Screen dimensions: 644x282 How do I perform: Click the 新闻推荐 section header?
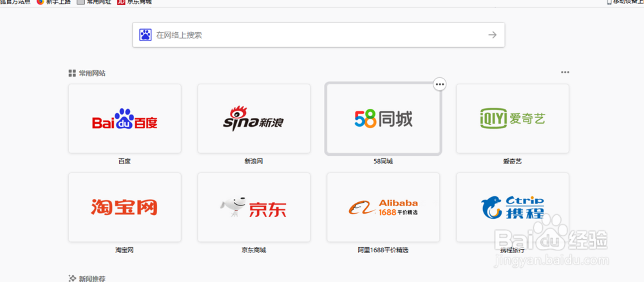92,279
